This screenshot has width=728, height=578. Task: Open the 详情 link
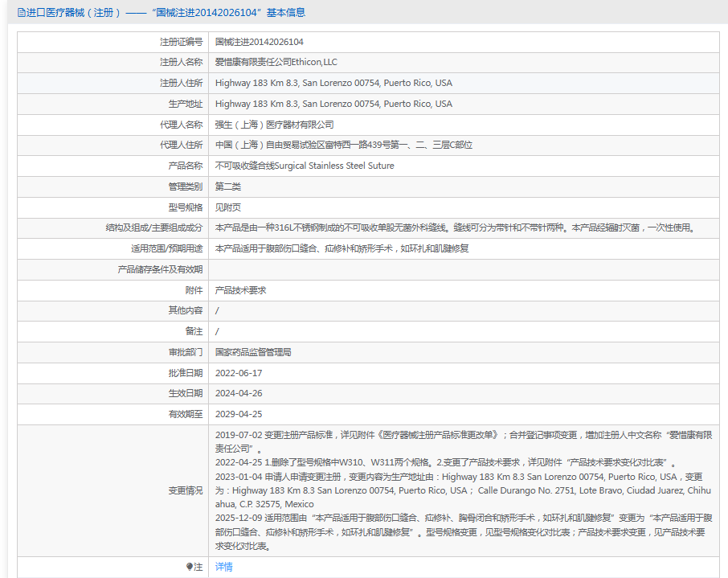pyautogui.click(x=224, y=567)
